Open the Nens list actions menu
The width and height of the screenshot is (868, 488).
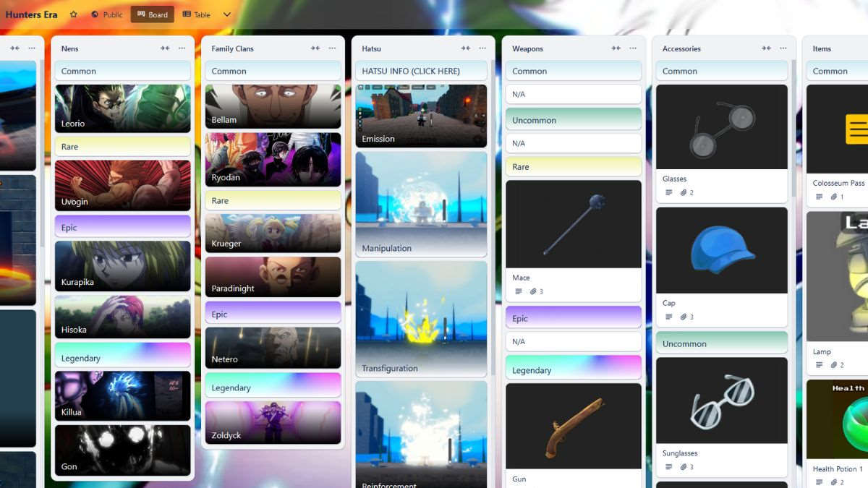pos(182,48)
